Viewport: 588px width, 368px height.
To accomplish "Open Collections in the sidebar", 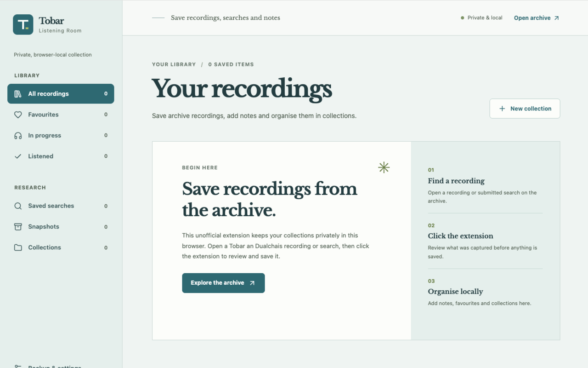I will coord(61,247).
